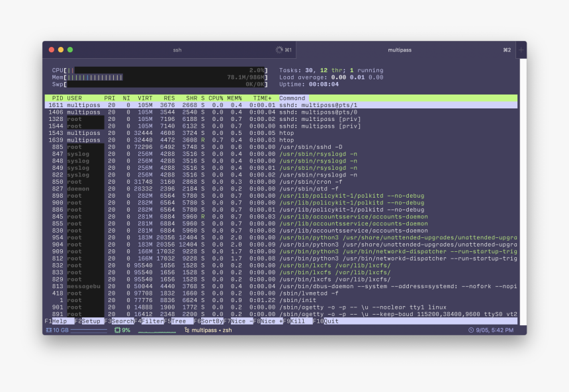Screen dimensions: 569x392
Task: Click F6 SortBy in footer
Action: 208,321
